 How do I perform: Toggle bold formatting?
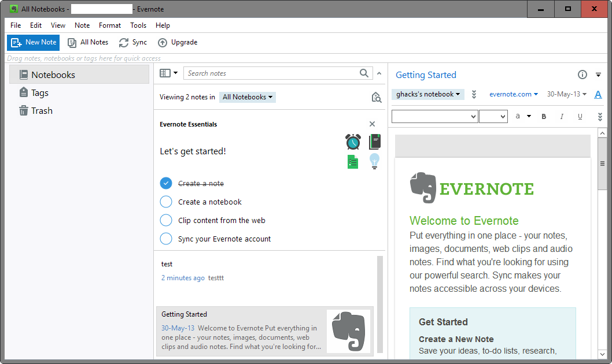coord(544,116)
